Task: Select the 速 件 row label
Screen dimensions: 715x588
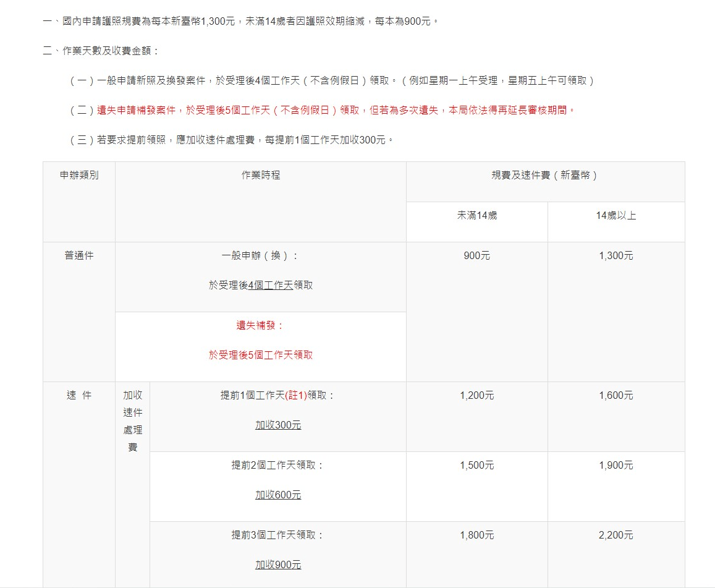Action: [78, 396]
